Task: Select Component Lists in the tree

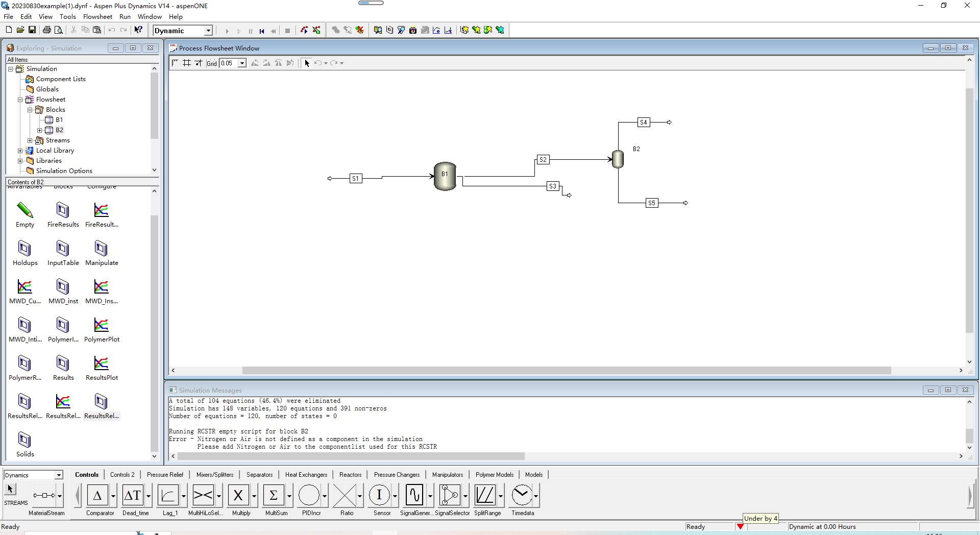Action: point(61,79)
